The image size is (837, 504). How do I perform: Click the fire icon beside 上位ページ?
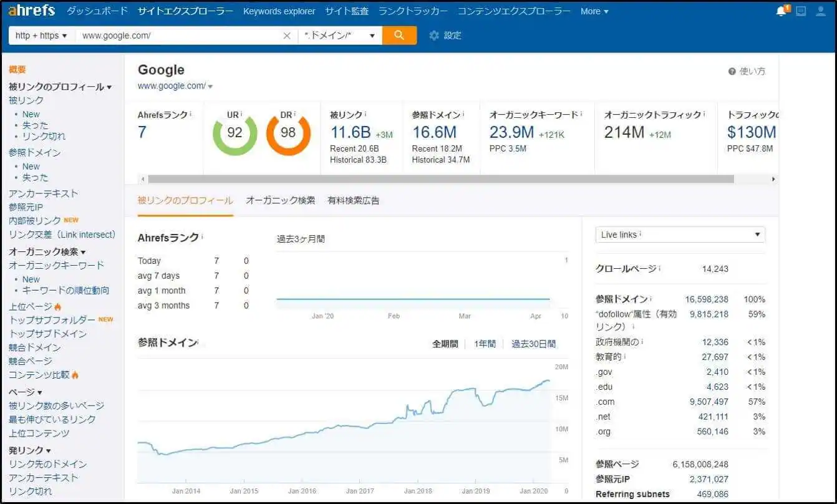click(58, 307)
